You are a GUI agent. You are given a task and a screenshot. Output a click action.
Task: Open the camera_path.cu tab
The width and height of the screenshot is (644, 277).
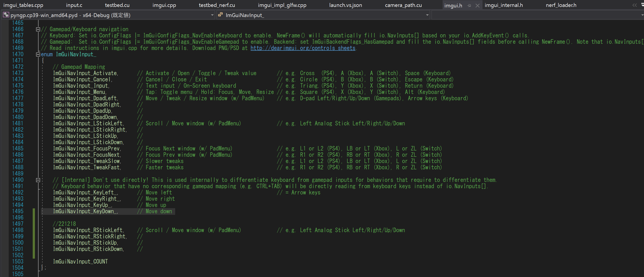(403, 5)
